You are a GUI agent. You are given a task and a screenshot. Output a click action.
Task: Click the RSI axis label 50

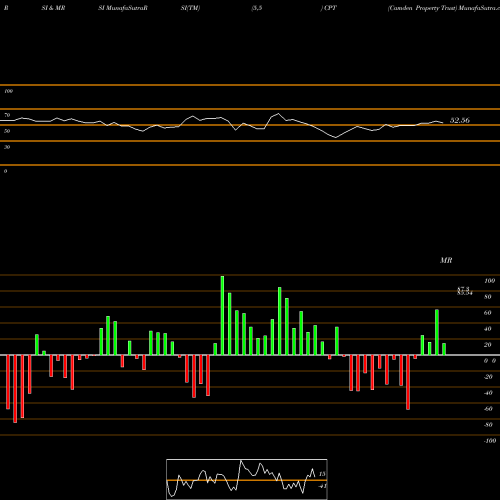7,131
